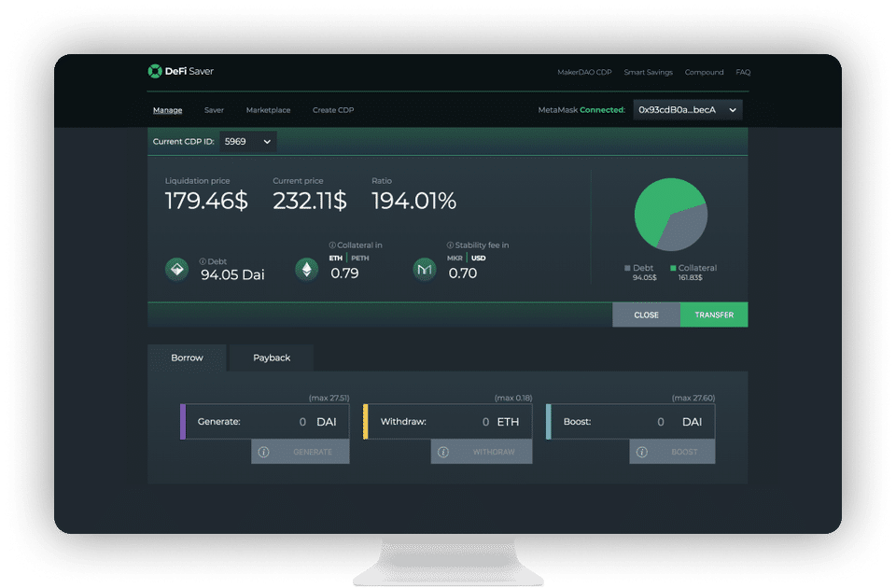This screenshot has height=588, width=896.
Task: Open the Manage menu item
Action: 167,110
